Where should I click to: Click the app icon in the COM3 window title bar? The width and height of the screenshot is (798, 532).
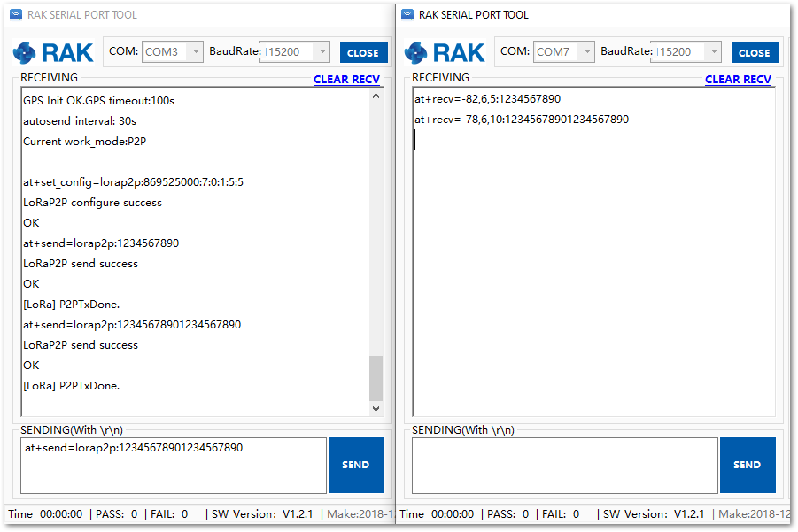[16, 14]
